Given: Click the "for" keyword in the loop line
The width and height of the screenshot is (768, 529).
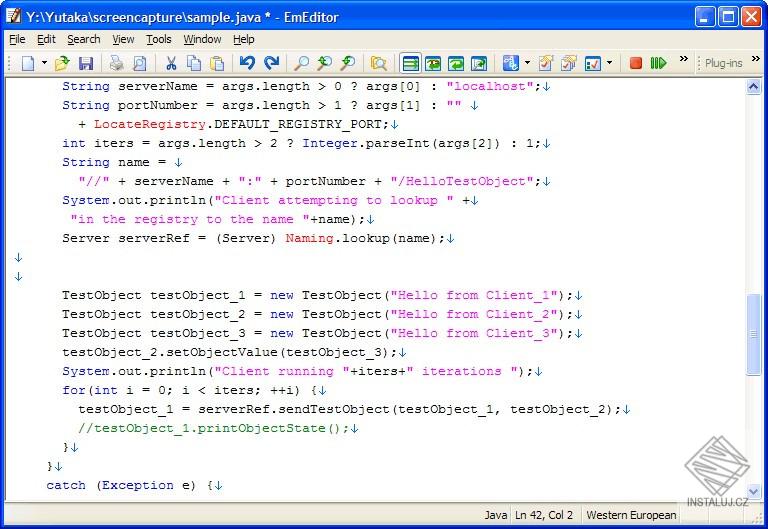Looking at the screenshot, I should coord(73,390).
